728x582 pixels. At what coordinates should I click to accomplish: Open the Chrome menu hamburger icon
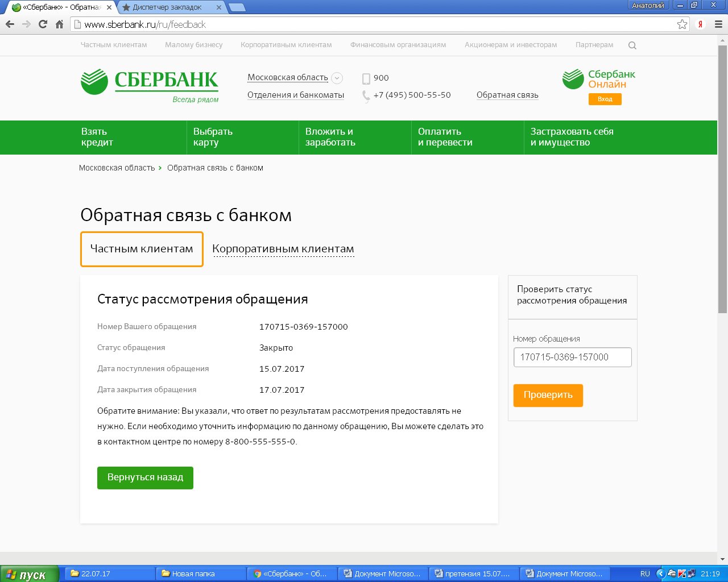click(x=718, y=24)
